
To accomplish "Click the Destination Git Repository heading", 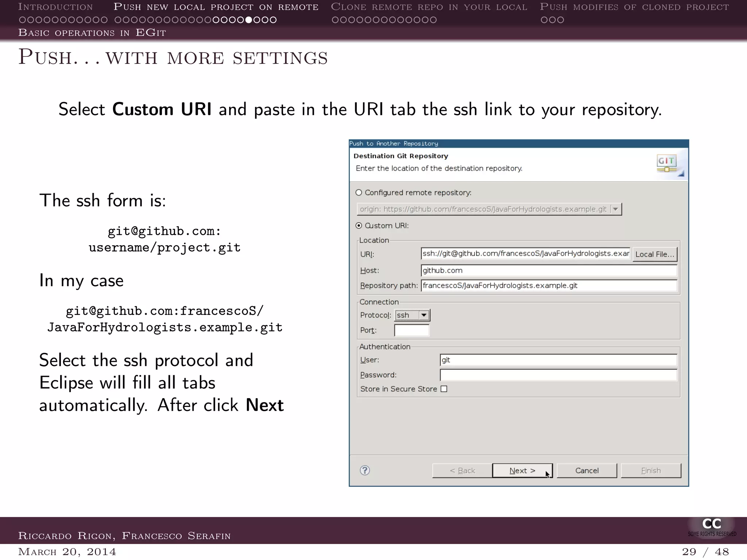I will (x=401, y=156).
